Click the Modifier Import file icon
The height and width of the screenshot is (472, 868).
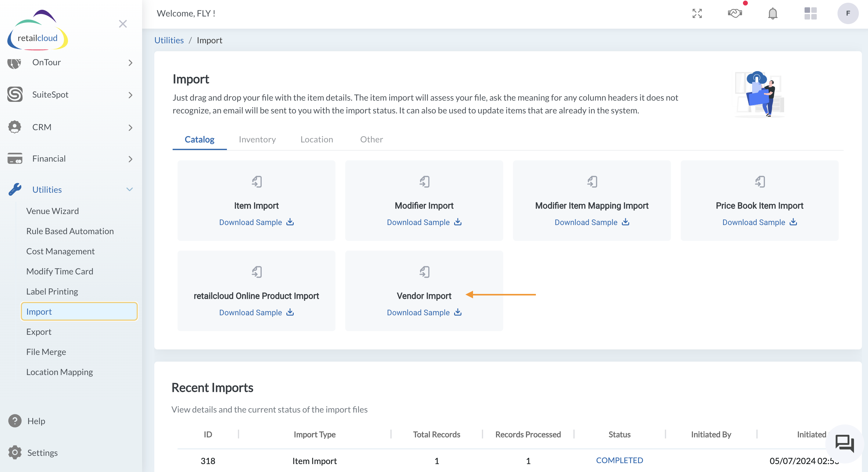pos(425,182)
